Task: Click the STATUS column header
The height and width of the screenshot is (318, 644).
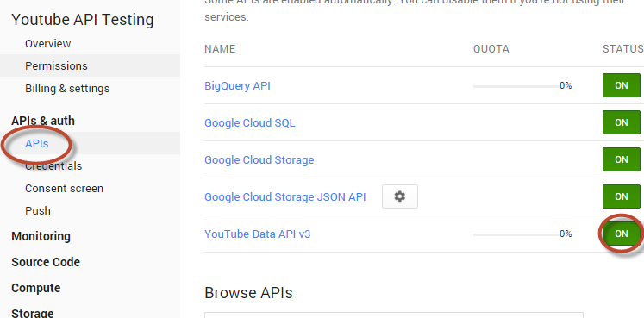Action: click(x=622, y=49)
